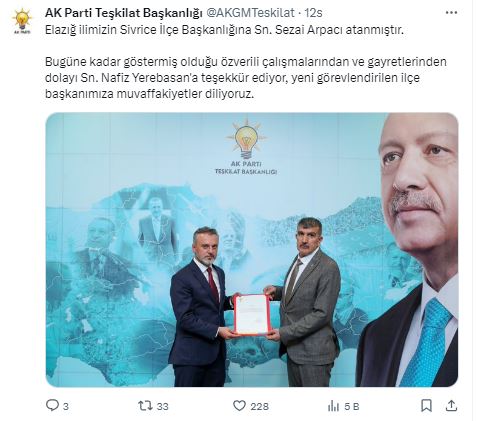This screenshot has height=421, width=478.
Task: Click the sentence mentioning Sivrice İlçe Başkanlığına
Action: click(224, 30)
